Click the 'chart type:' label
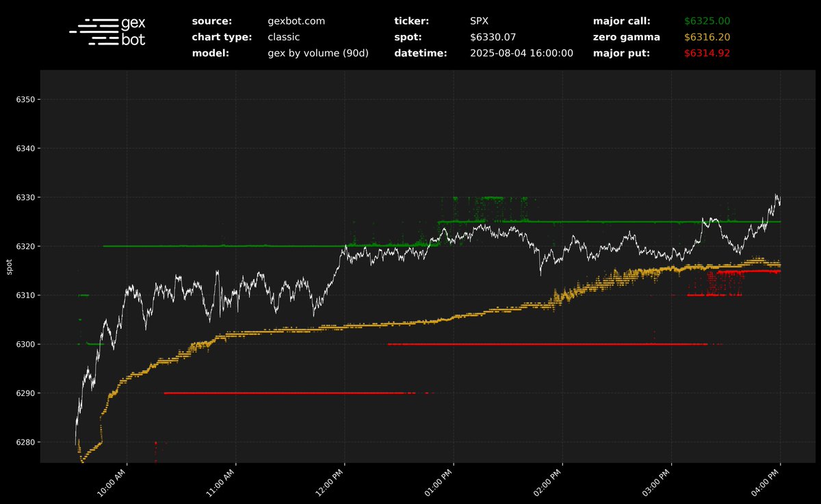 [x=222, y=37]
